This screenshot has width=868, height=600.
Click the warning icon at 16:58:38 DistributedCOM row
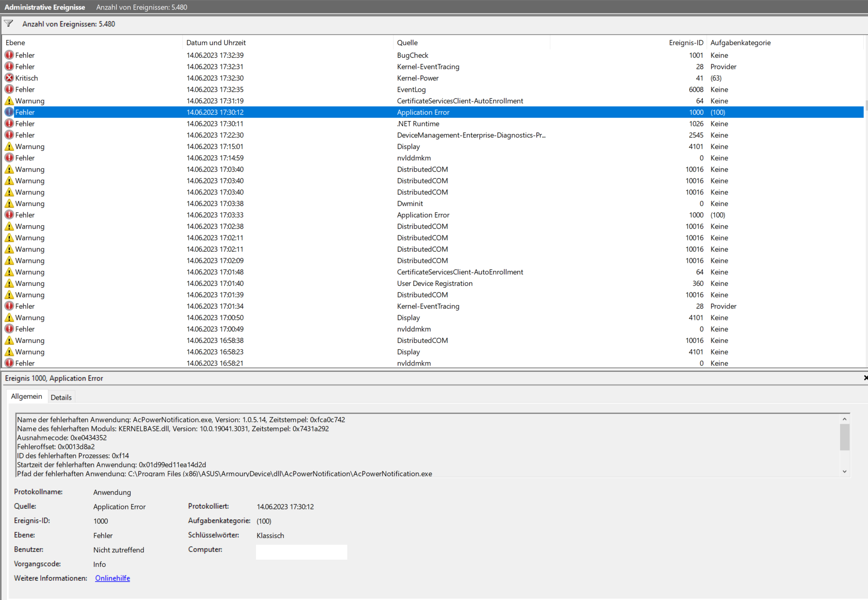pos(9,341)
